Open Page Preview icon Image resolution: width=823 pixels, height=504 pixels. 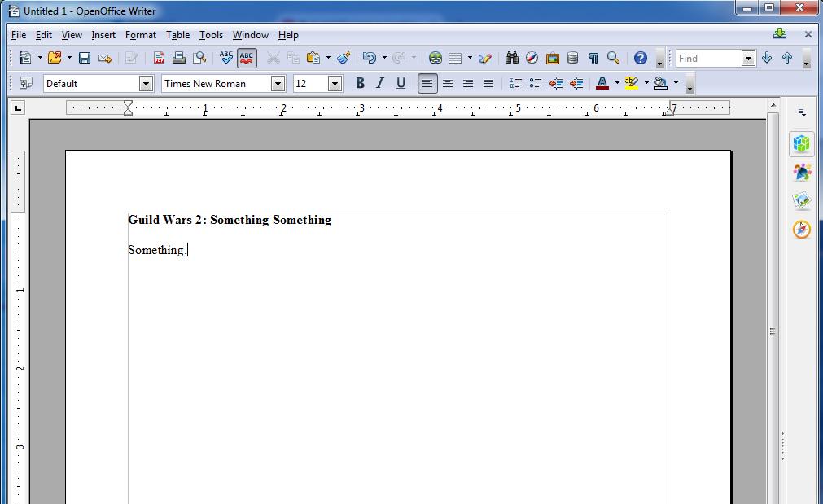pyautogui.click(x=199, y=58)
